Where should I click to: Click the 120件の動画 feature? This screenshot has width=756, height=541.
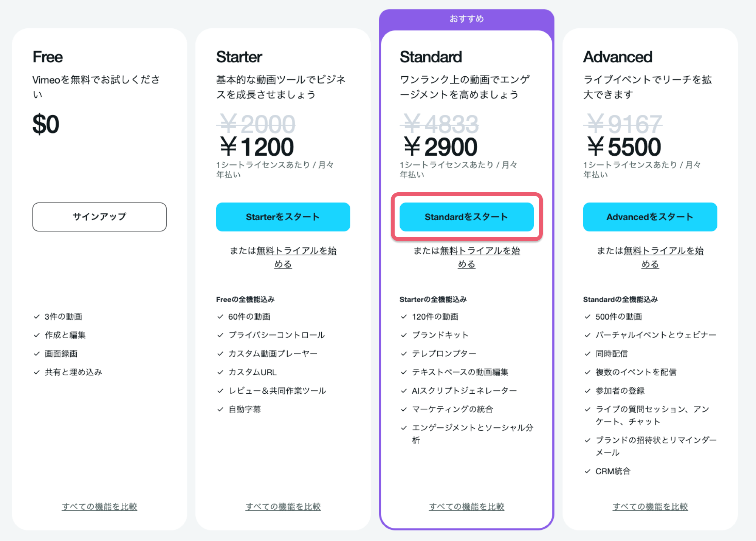point(435,317)
